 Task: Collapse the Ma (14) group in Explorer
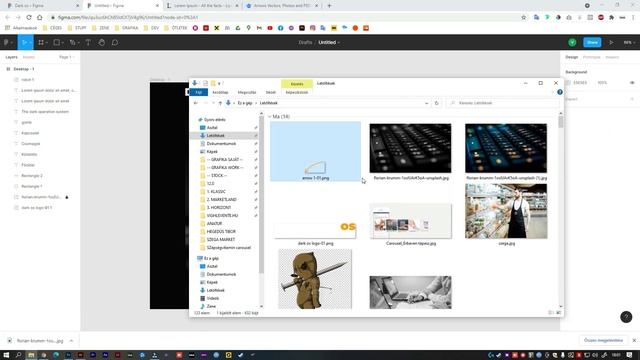click(x=269, y=117)
